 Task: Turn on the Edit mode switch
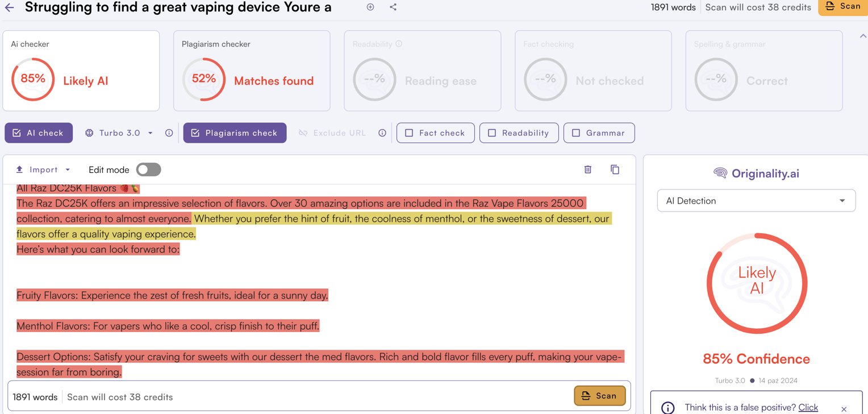click(x=148, y=169)
